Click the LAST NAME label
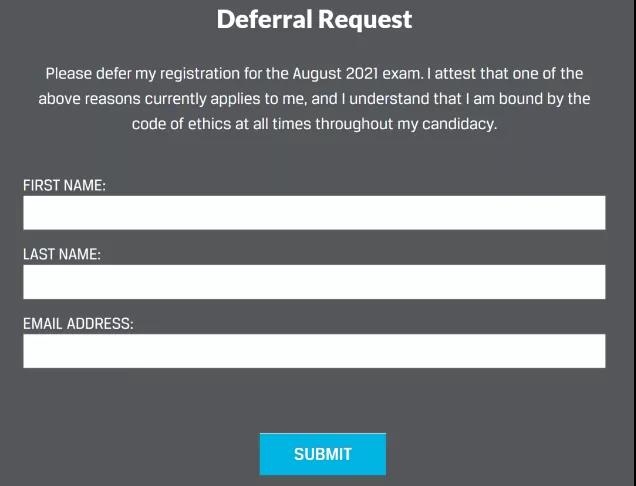 coord(62,254)
